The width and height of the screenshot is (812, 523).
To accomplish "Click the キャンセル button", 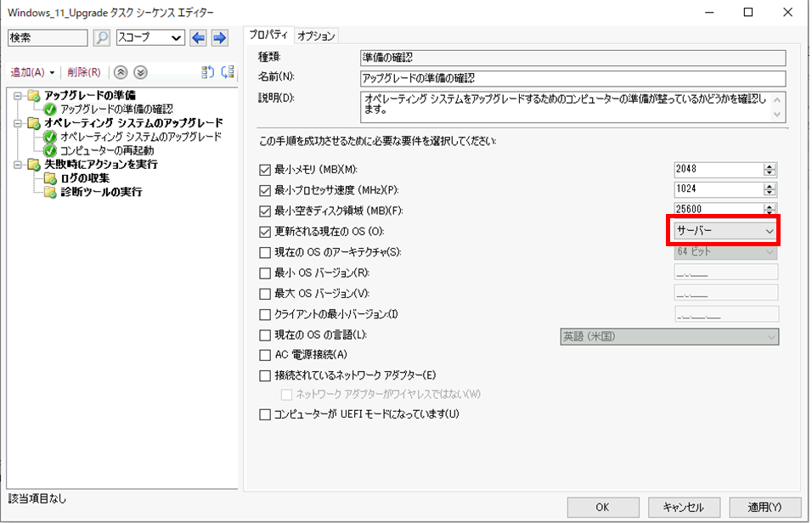I will (684, 508).
